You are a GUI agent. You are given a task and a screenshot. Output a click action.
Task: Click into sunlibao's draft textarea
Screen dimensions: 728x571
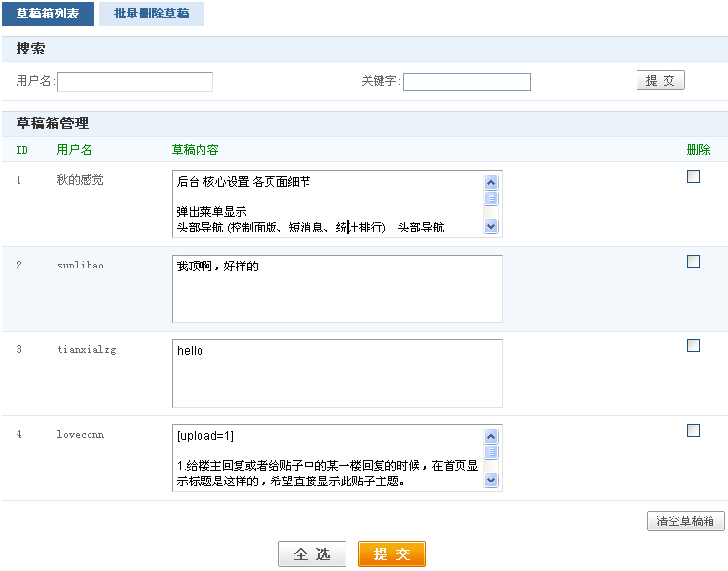pyautogui.click(x=338, y=289)
